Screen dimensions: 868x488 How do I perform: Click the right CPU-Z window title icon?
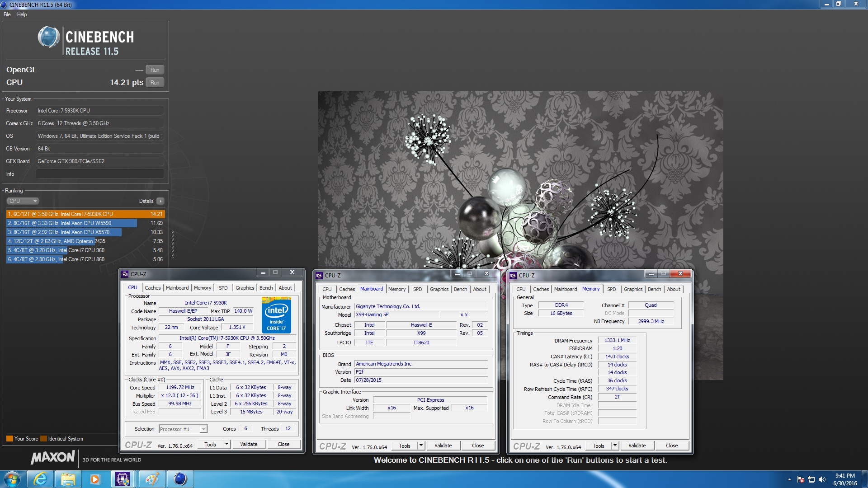coord(513,276)
